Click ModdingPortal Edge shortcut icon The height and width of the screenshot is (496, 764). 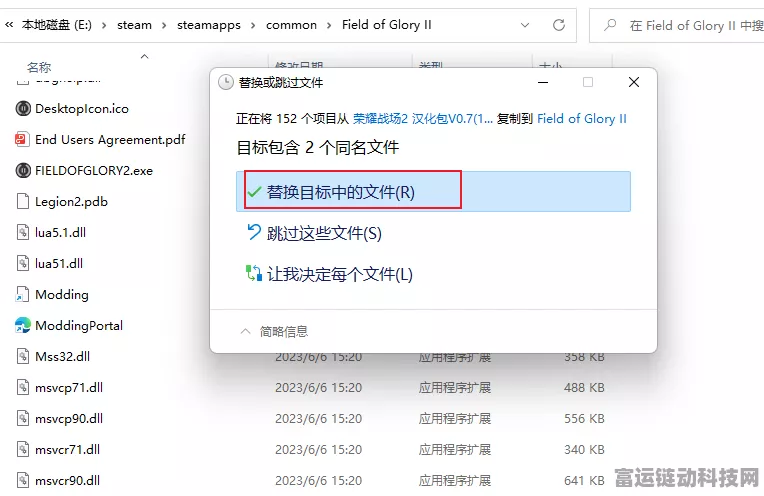pos(23,325)
